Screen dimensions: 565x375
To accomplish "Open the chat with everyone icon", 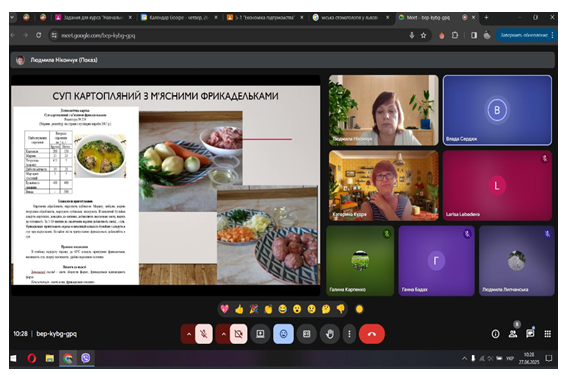I will (x=530, y=334).
